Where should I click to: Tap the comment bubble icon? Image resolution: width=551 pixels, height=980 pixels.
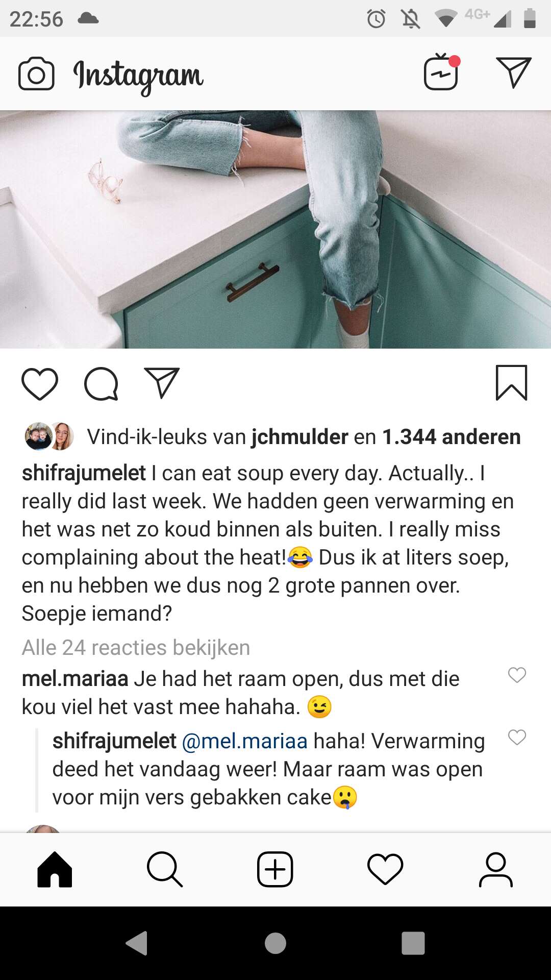[101, 384]
